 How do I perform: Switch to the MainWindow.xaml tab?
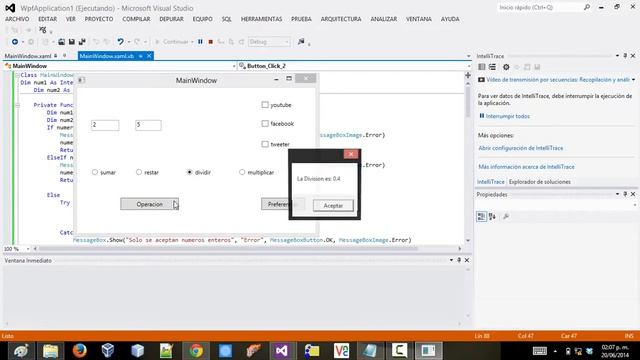tap(28, 56)
